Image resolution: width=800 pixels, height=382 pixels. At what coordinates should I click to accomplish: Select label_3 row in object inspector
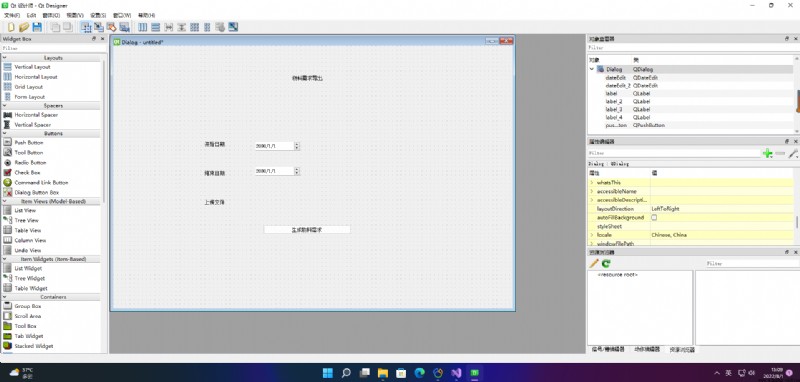(x=690, y=109)
